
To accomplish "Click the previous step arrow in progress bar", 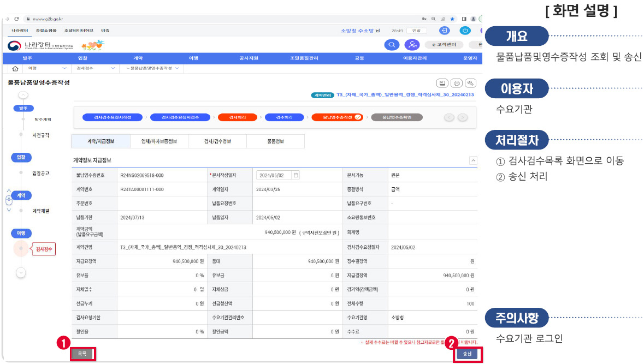I will coord(449,117).
